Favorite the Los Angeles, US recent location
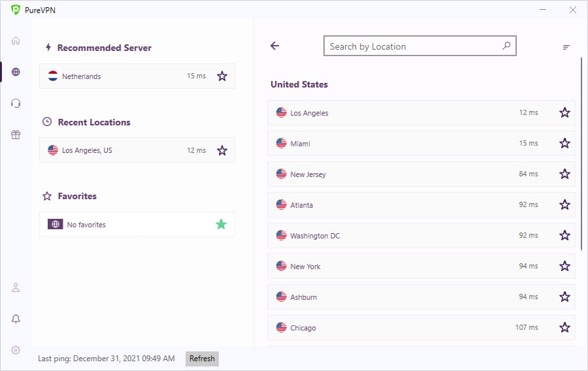 click(222, 150)
